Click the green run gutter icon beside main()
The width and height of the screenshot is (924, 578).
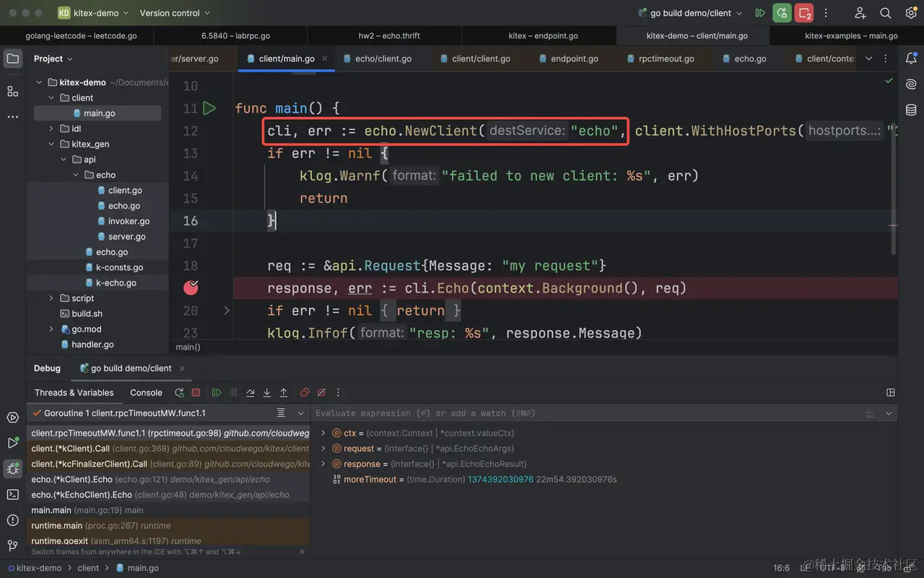(x=209, y=108)
